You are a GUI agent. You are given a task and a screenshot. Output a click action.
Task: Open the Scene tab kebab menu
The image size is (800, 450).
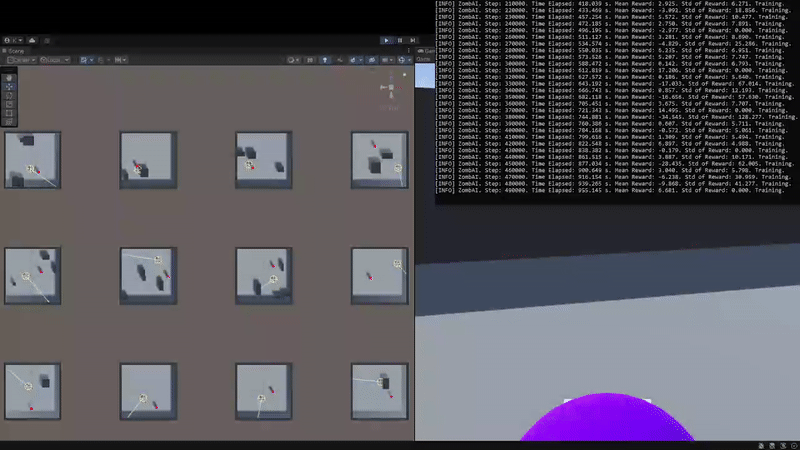click(x=409, y=51)
